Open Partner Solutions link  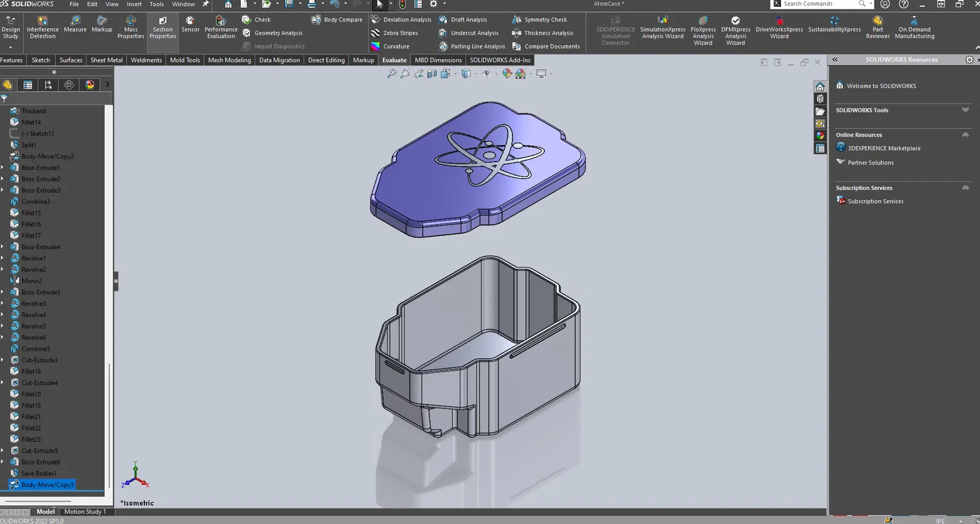click(865, 163)
